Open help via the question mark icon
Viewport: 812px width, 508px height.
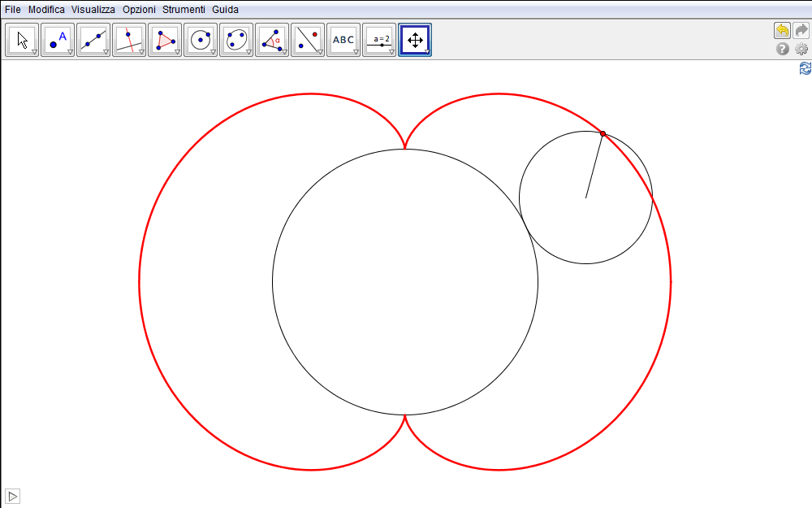tap(783, 50)
